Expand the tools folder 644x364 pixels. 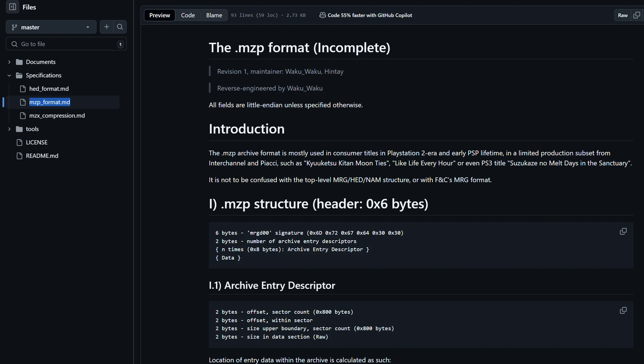tap(9, 129)
